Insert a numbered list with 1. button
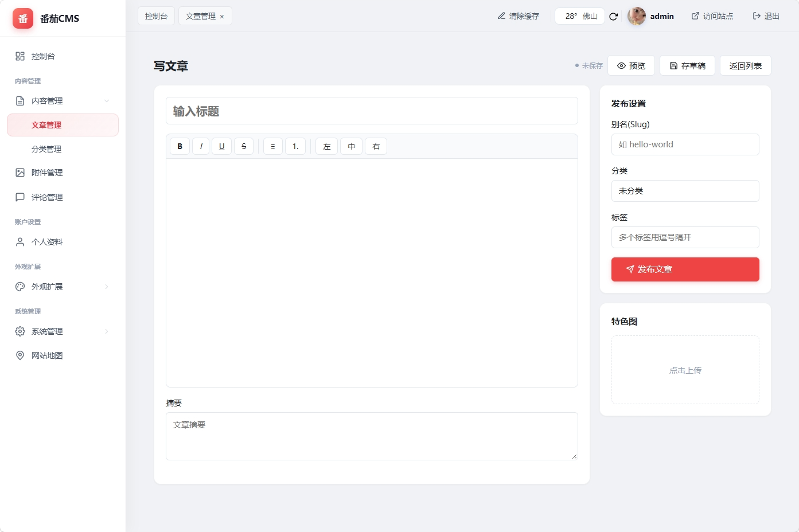 pyautogui.click(x=295, y=146)
